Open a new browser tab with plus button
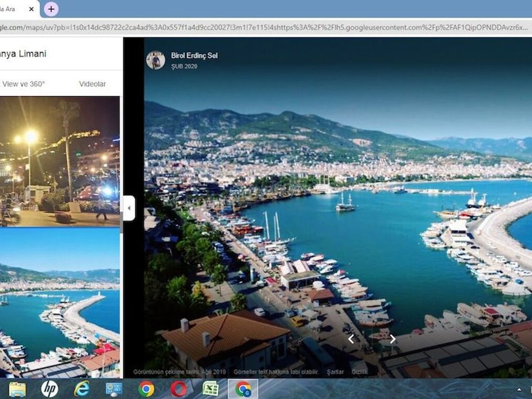 (x=51, y=9)
